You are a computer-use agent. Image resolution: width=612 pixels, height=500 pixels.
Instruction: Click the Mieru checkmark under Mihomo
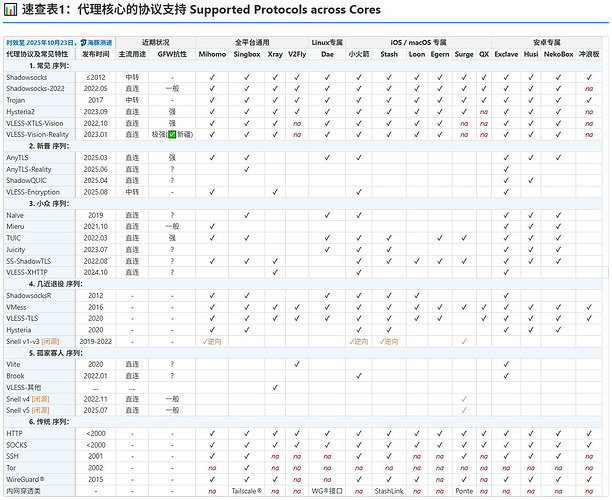click(x=212, y=226)
